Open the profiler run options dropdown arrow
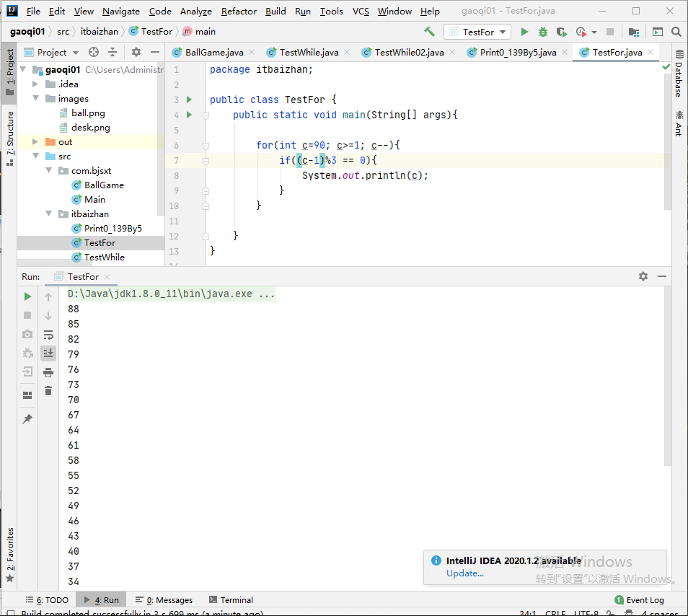 click(x=594, y=32)
